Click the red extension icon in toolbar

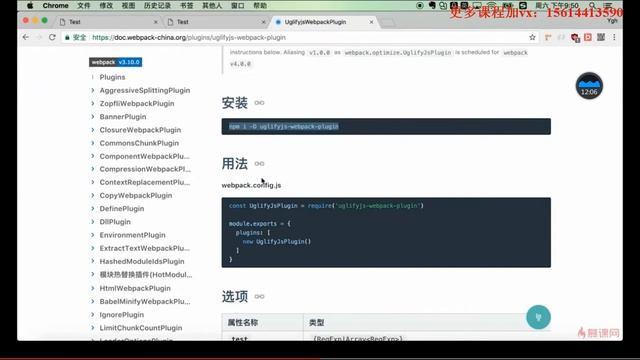point(588,37)
